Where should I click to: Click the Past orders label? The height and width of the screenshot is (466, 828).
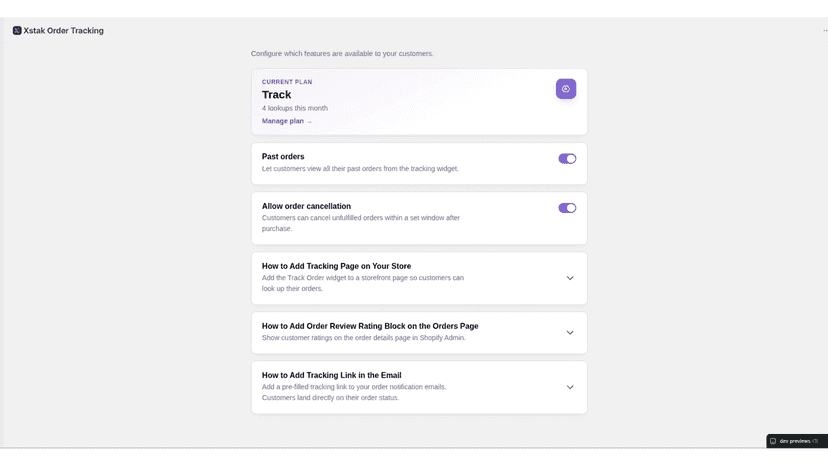[x=283, y=156]
